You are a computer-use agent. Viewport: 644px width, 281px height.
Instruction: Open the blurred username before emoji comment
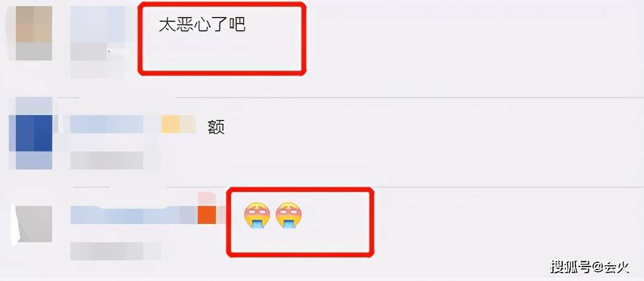(x=134, y=215)
